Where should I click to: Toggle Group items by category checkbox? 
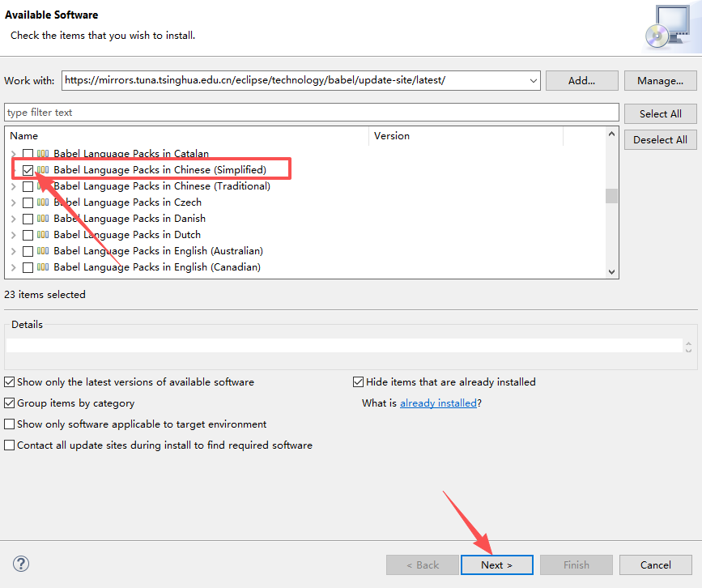click(10, 403)
